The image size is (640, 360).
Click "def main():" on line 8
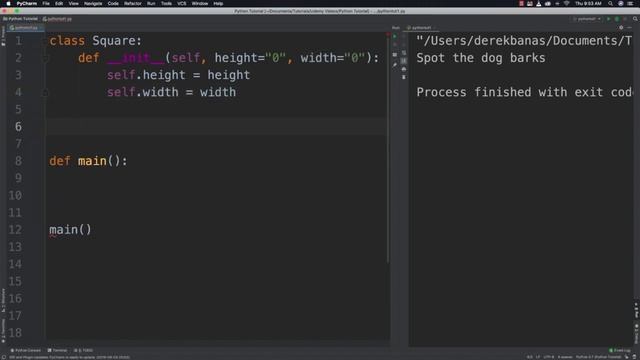(x=88, y=161)
